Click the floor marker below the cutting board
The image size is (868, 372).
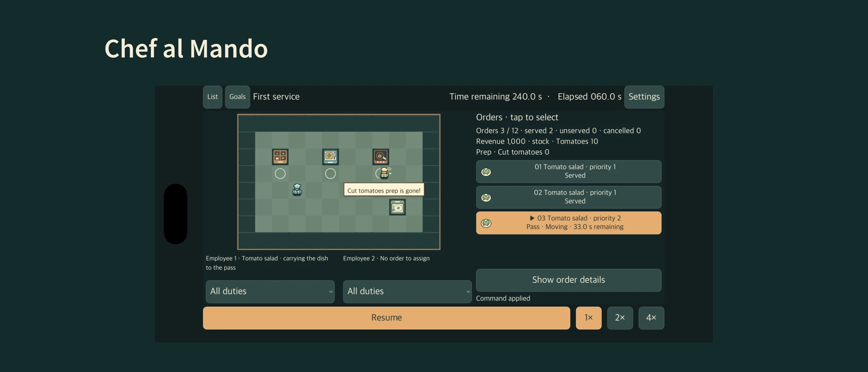pyautogui.click(x=330, y=174)
